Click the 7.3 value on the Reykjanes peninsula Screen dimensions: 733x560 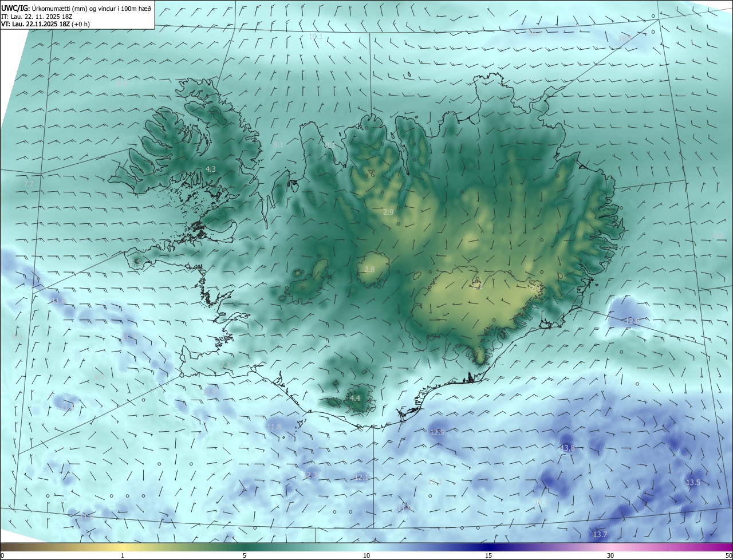pyautogui.click(x=224, y=365)
